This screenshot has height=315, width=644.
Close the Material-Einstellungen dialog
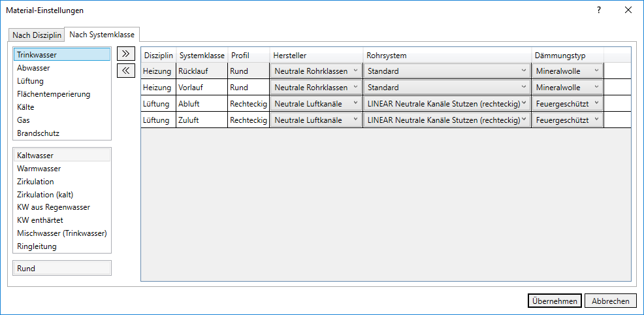coord(628,10)
